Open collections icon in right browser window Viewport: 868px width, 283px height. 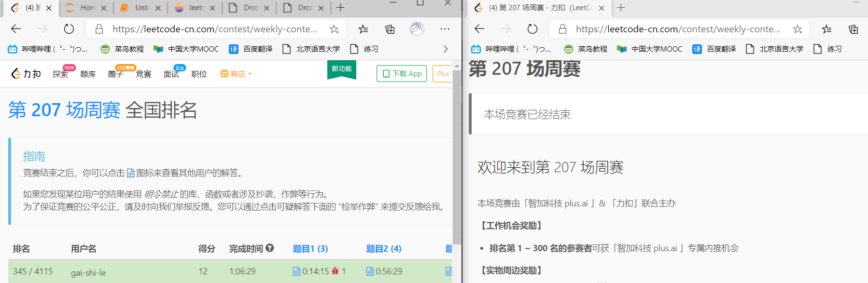click(854, 29)
